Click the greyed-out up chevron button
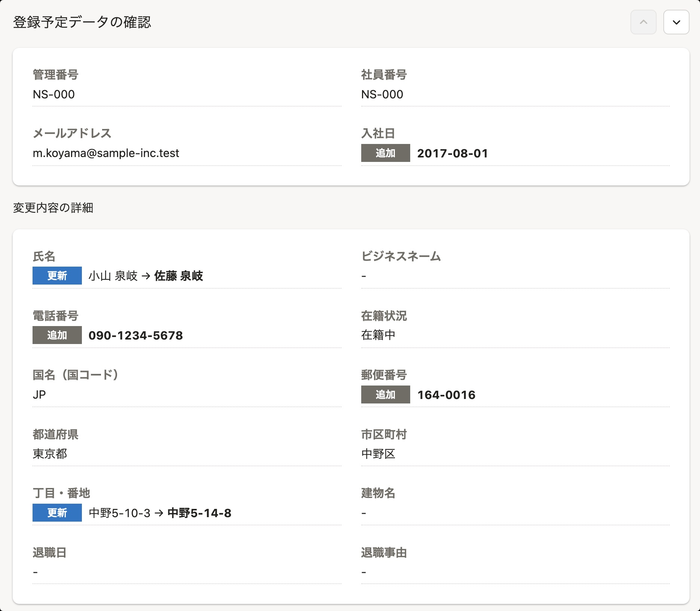700x611 pixels. (643, 22)
